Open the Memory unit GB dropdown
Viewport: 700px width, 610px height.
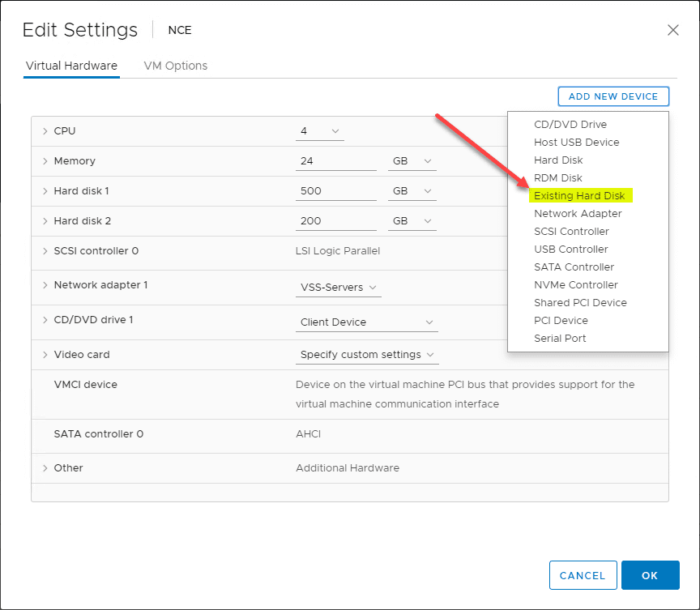412,161
